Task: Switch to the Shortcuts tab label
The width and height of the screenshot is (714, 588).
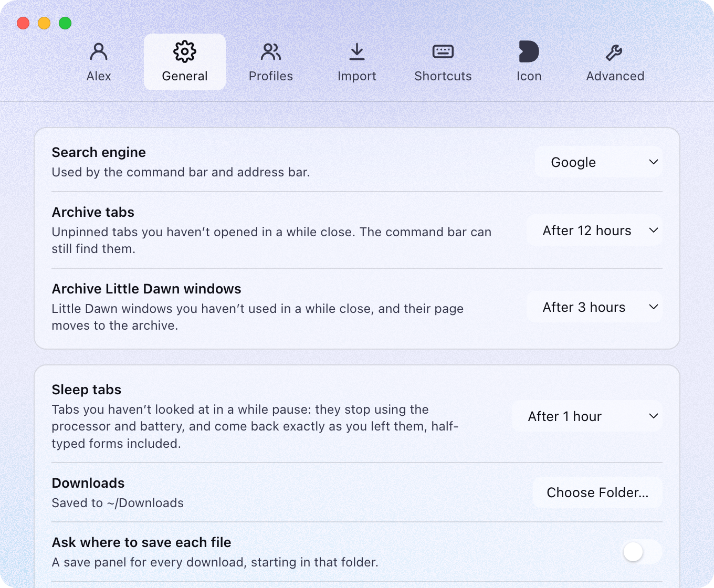Action: tap(443, 76)
